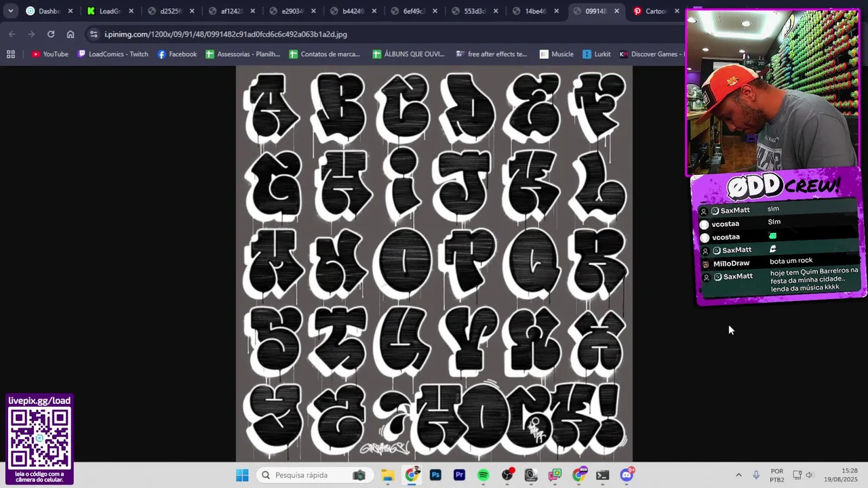Open File Explorer from taskbar
Image resolution: width=868 pixels, height=488 pixels.
point(387,475)
